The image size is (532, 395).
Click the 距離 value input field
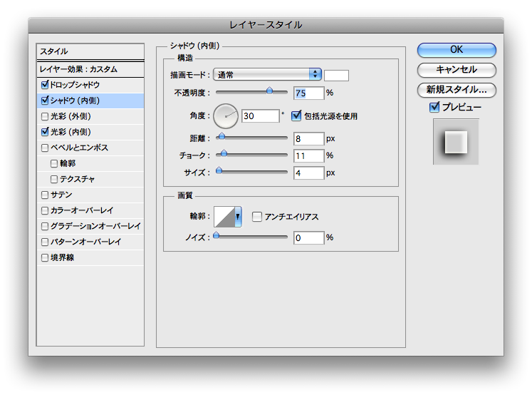pyautogui.click(x=308, y=138)
